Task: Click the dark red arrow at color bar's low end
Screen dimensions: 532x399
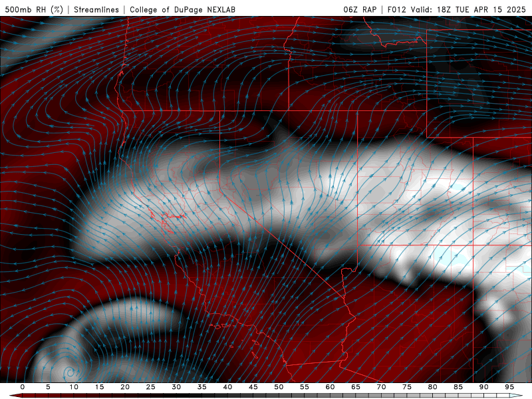Action: (x=15, y=396)
